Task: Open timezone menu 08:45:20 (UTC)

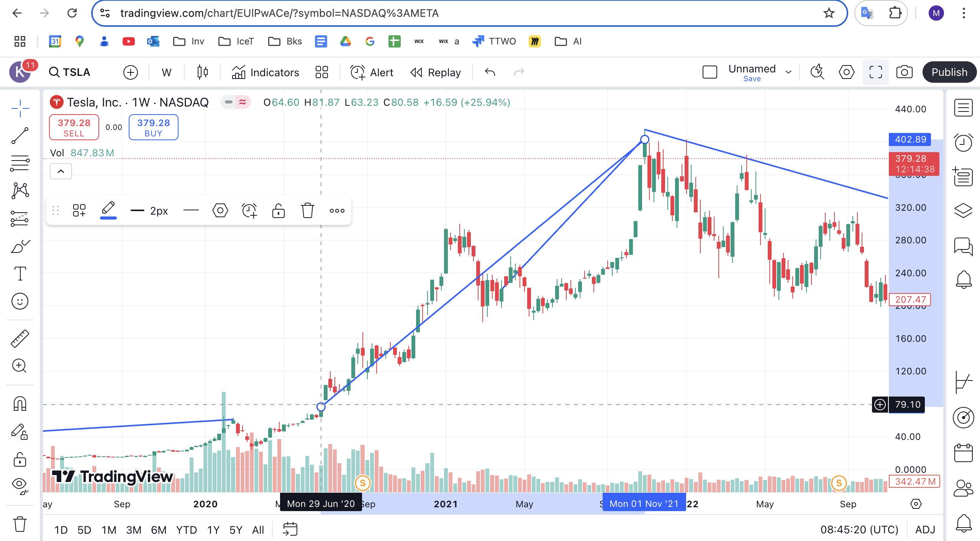Action: click(x=859, y=530)
